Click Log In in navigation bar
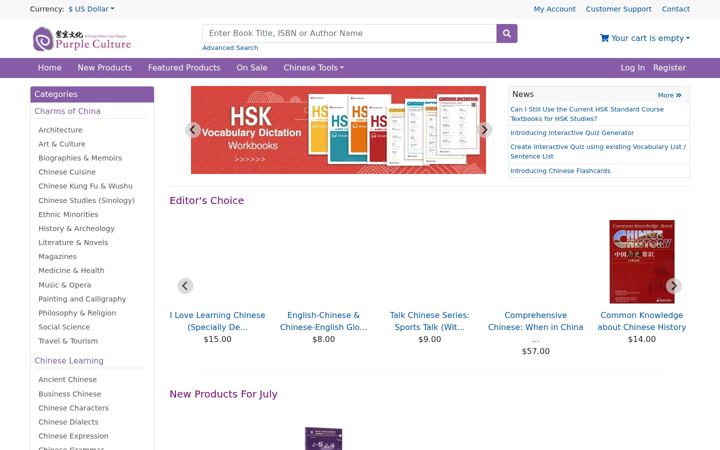The height and width of the screenshot is (450, 720). 632,68
